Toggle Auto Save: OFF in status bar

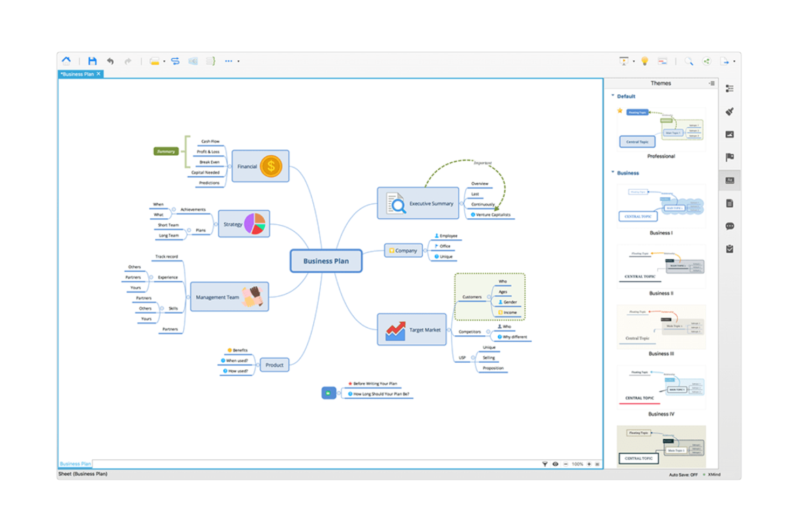683,475
